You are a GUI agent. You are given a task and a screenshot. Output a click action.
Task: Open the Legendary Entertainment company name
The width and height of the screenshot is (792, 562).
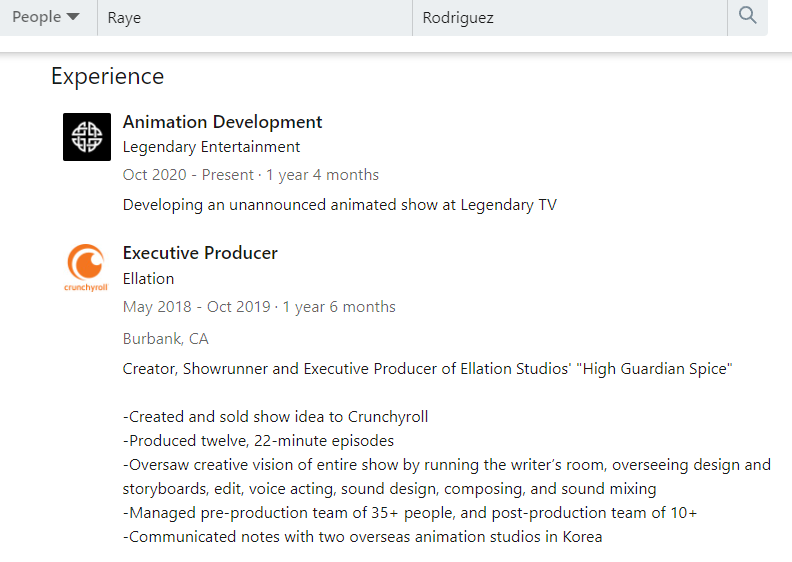pyautogui.click(x=211, y=147)
